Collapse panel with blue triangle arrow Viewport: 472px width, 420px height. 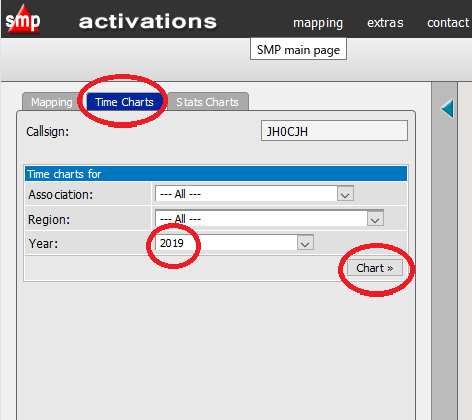pyautogui.click(x=447, y=108)
